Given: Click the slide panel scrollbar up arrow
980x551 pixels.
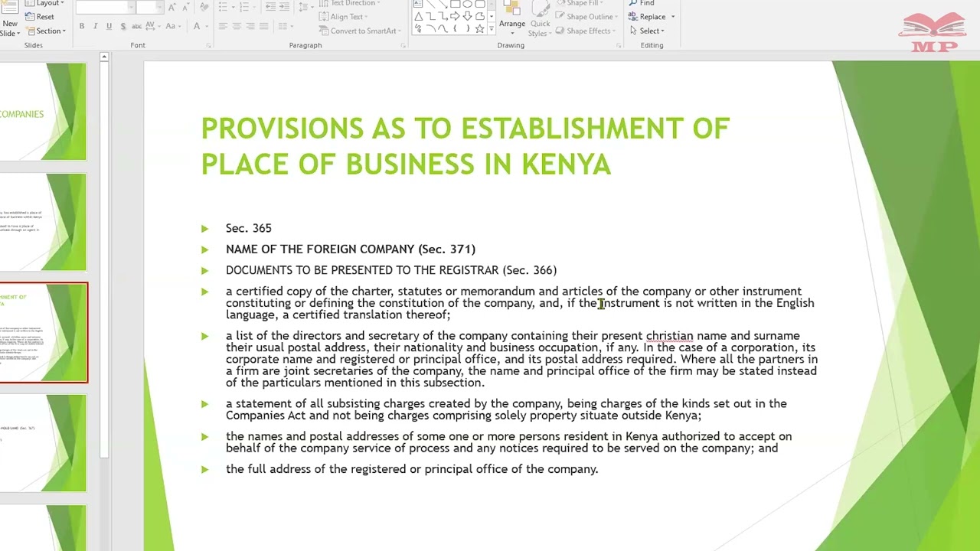Looking at the screenshot, I should pos(104,57).
